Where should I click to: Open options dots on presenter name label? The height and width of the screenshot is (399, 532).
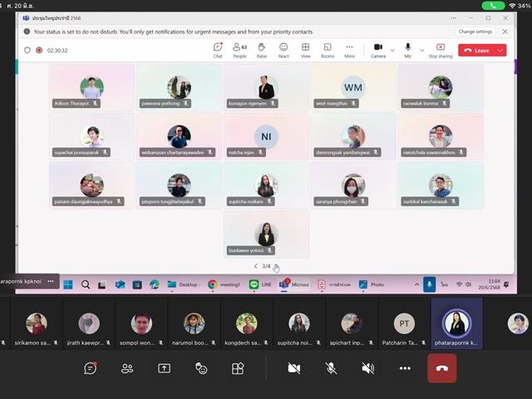pos(51,281)
